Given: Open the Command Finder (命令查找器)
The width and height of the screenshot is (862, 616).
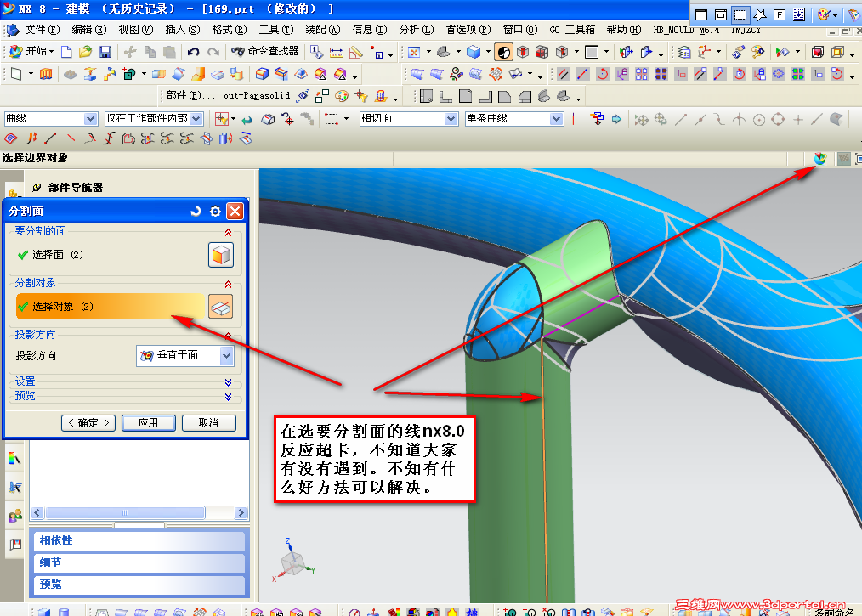Looking at the screenshot, I should click(264, 51).
